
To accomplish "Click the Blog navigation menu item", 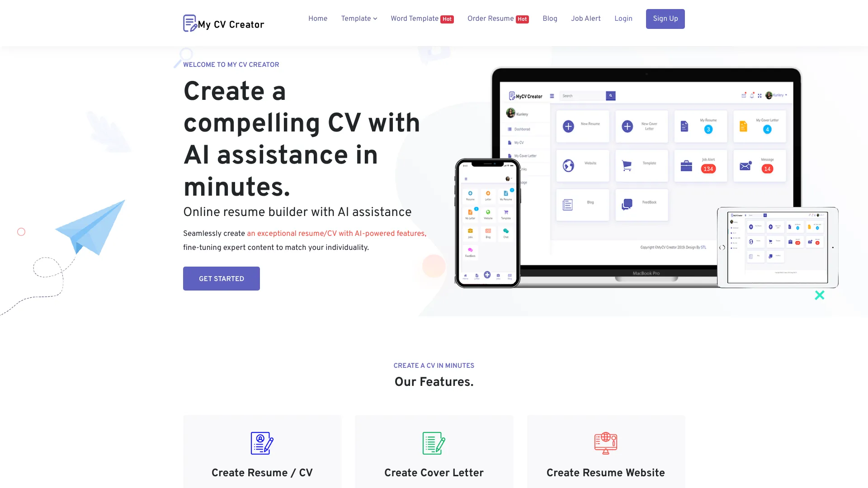I will pos(550,19).
